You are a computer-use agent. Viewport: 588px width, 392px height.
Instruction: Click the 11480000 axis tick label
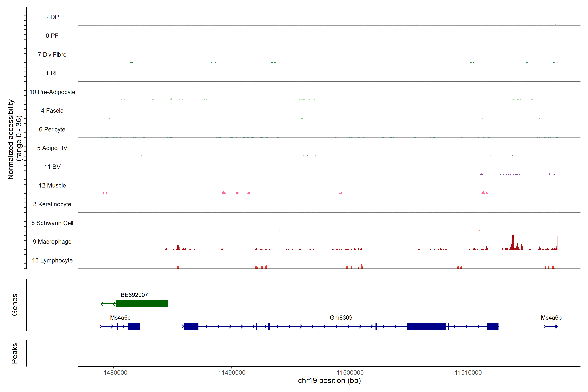pos(114,373)
